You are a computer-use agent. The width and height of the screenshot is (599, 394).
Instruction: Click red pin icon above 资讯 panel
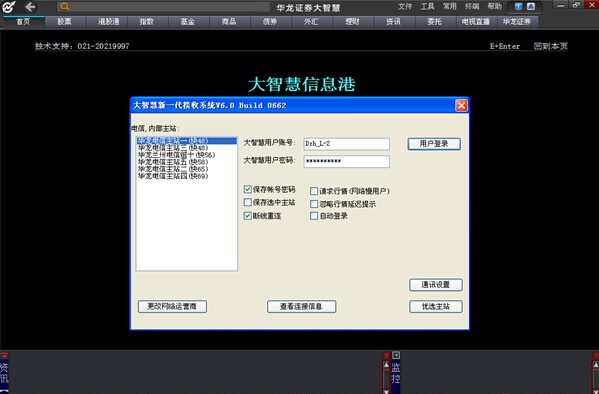[x=4, y=355]
